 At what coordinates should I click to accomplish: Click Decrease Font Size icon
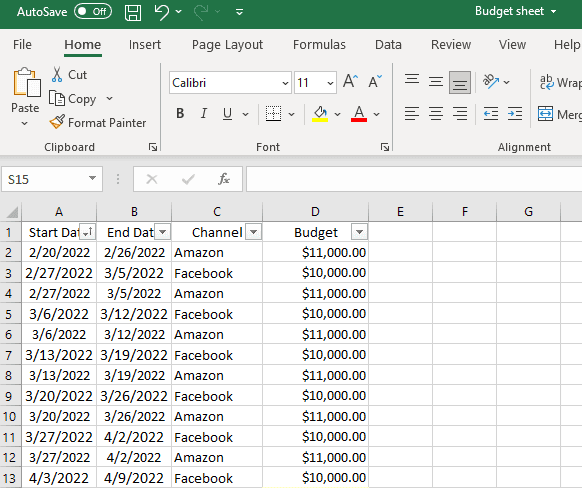[x=375, y=81]
